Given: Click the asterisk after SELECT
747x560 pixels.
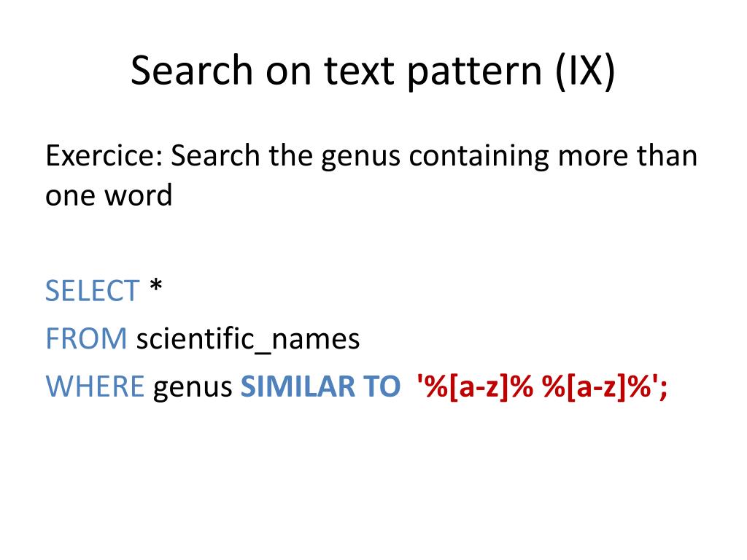Looking at the screenshot, I should tap(156, 287).
